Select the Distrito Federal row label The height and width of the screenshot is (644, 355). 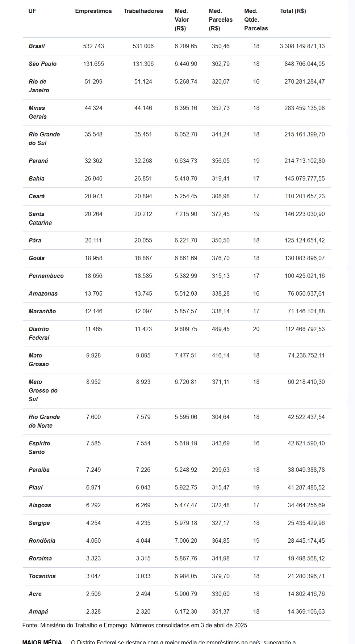pyautogui.click(x=39, y=333)
